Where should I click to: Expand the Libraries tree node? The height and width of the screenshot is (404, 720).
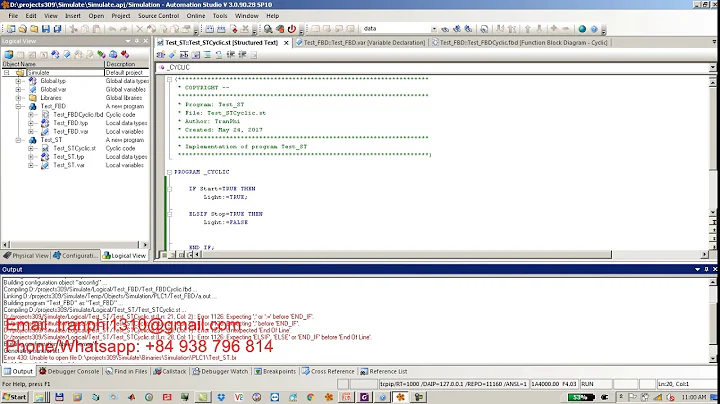pos(19,98)
